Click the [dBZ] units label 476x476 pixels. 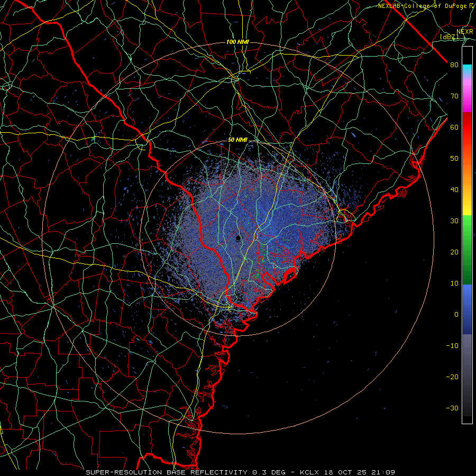click(449, 37)
